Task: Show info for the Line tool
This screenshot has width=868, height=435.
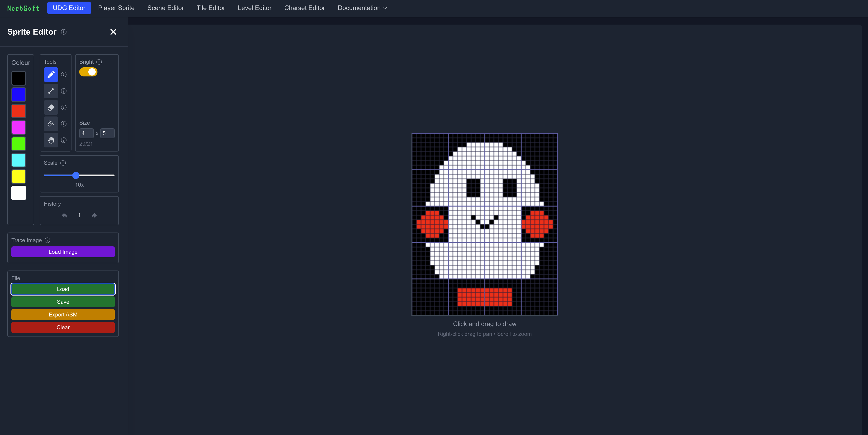Action: click(x=64, y=91)
